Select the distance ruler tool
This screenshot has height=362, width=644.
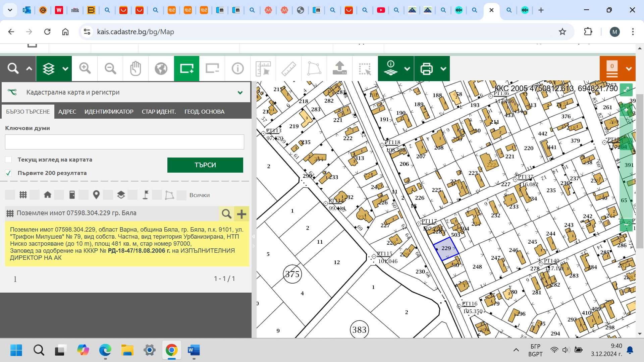(x=288, y=69)
